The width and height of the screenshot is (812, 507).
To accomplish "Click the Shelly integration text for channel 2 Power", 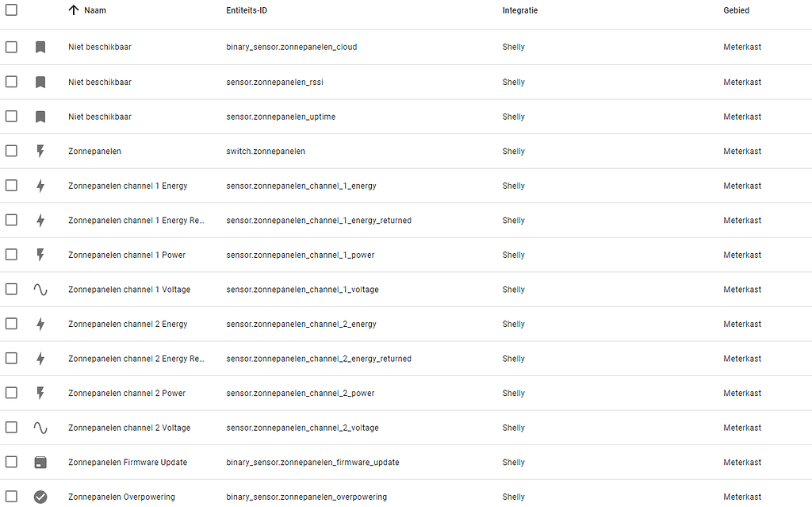I will (x=513, y=393).
